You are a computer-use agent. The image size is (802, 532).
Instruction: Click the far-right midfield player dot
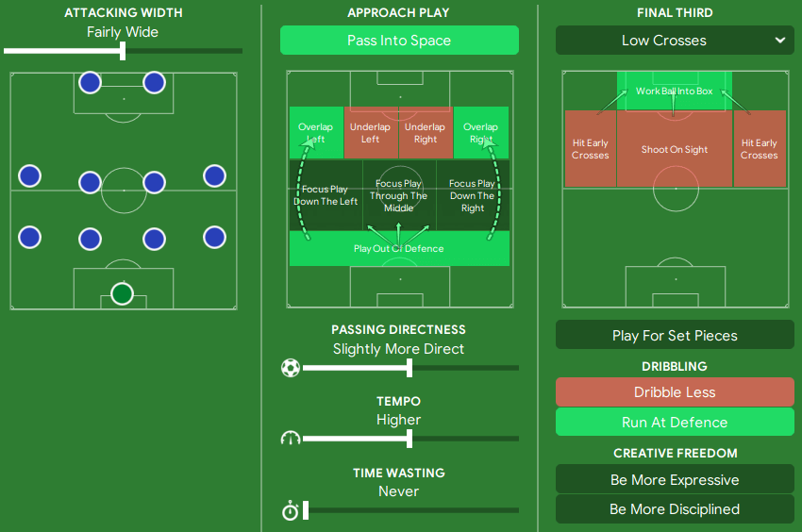click(x=214, y=176)
